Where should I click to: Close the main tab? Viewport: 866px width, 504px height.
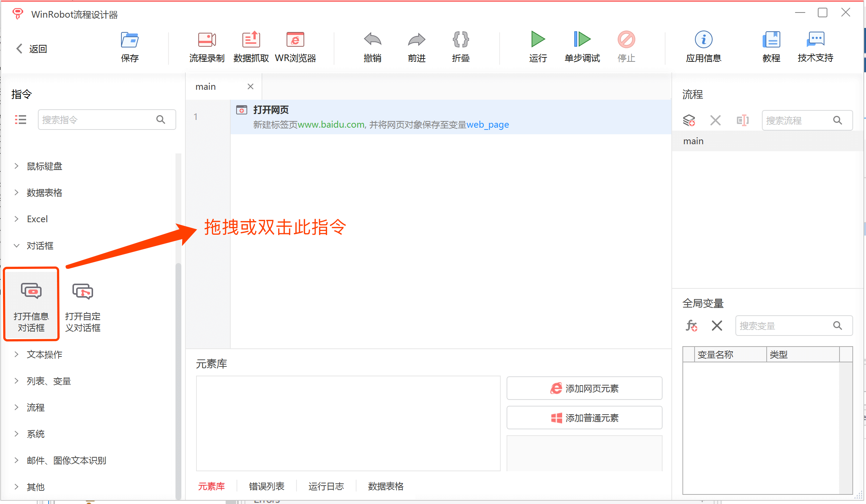coord(251,86)
